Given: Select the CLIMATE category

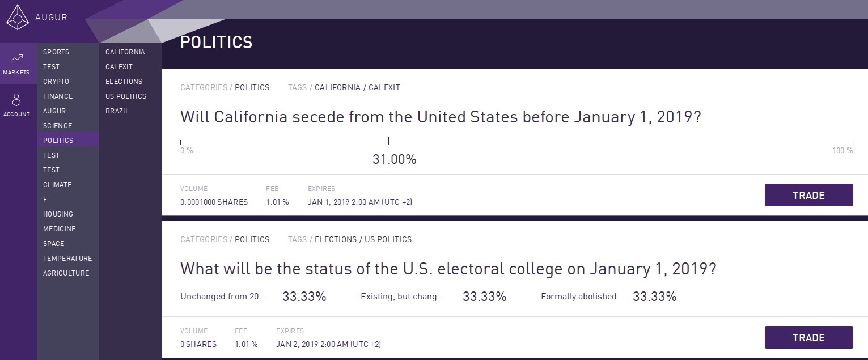Looking at the screenshot, I should tap(57, 184).
